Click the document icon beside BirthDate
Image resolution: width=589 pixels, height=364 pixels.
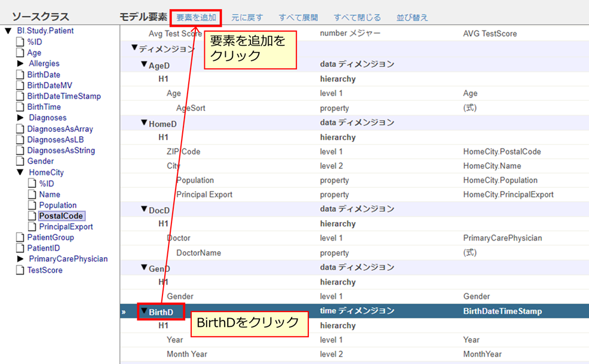tap(20, 75)
